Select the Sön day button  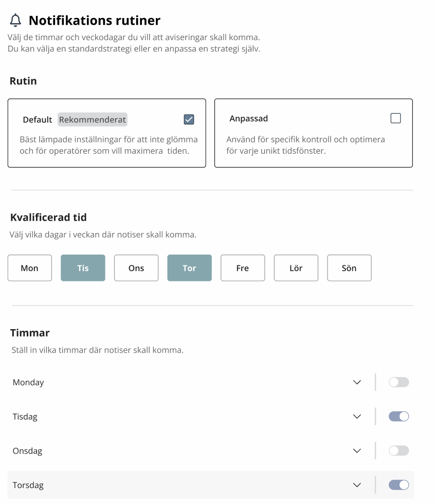point(349,268)
